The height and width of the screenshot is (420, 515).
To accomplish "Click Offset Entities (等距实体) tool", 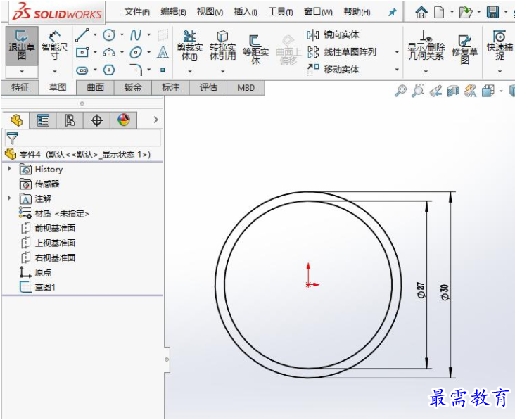I will (255, 49).
